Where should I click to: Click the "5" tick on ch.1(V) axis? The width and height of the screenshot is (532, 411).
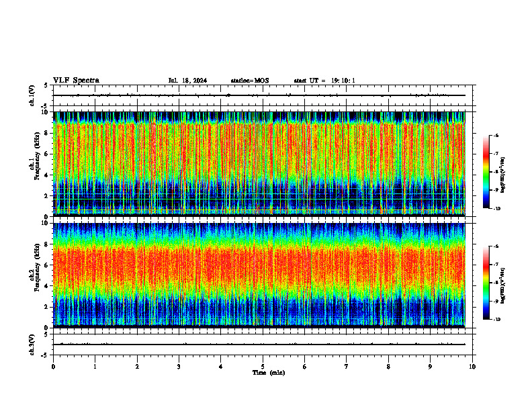click(x=46, y=85)
